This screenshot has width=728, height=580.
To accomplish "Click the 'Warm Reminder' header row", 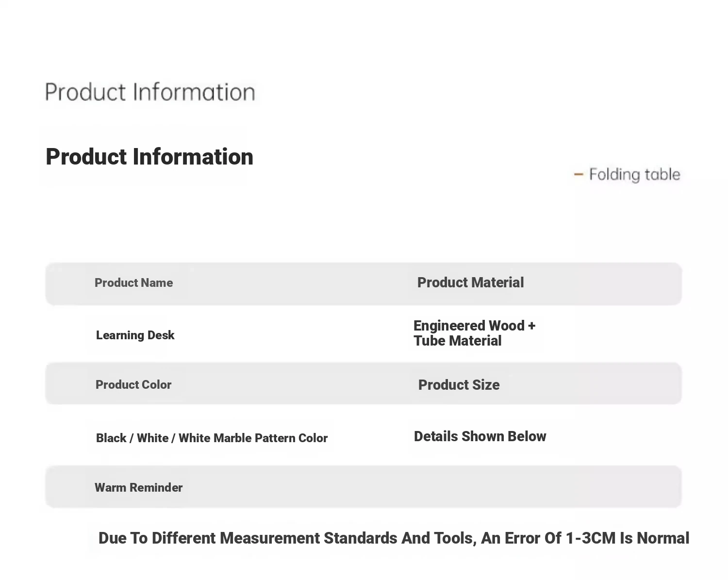I will tap(364, 487).
